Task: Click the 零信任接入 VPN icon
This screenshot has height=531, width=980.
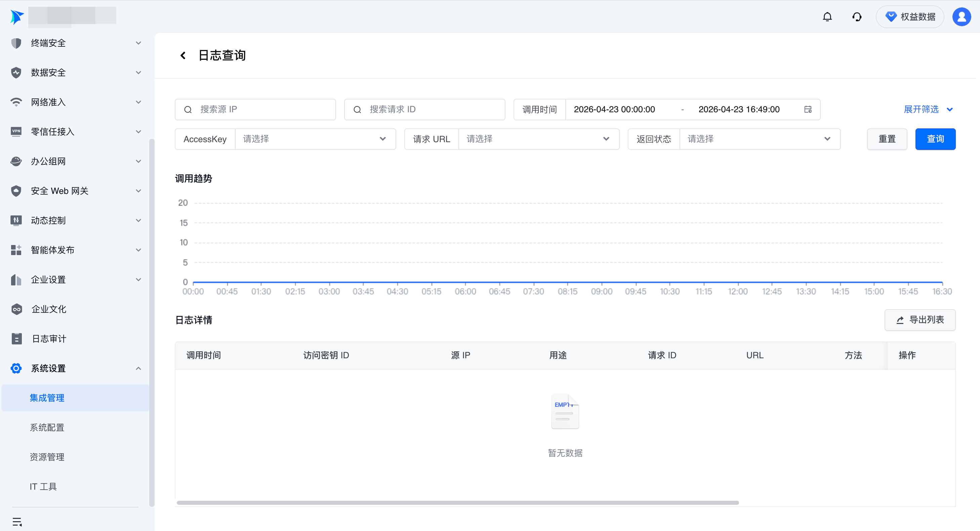Action: coord(16,132)
